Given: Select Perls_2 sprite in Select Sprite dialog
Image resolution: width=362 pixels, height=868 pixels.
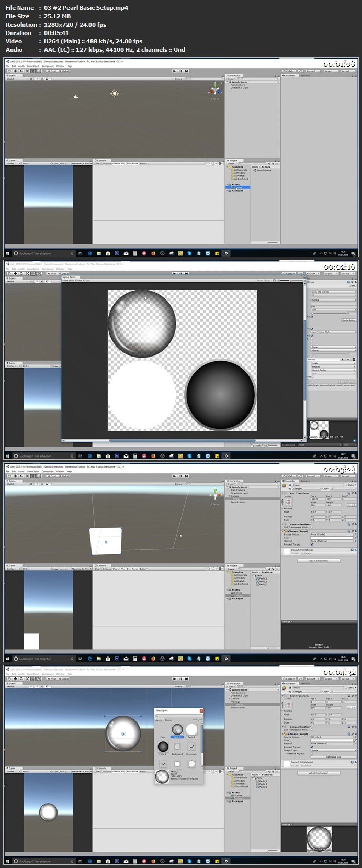Looking at the screenshot, I should (x=163, y=747).
